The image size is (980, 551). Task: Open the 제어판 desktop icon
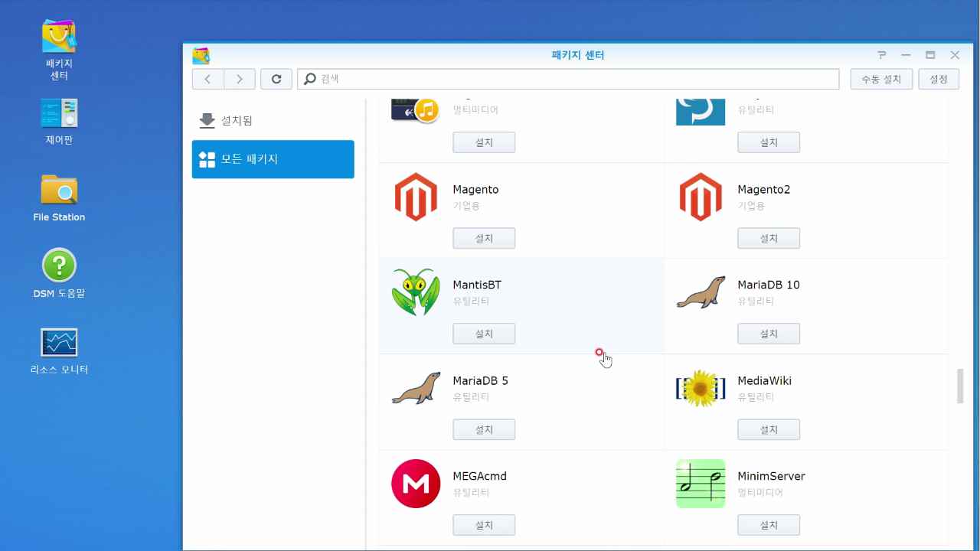click(x=59, y=121)
